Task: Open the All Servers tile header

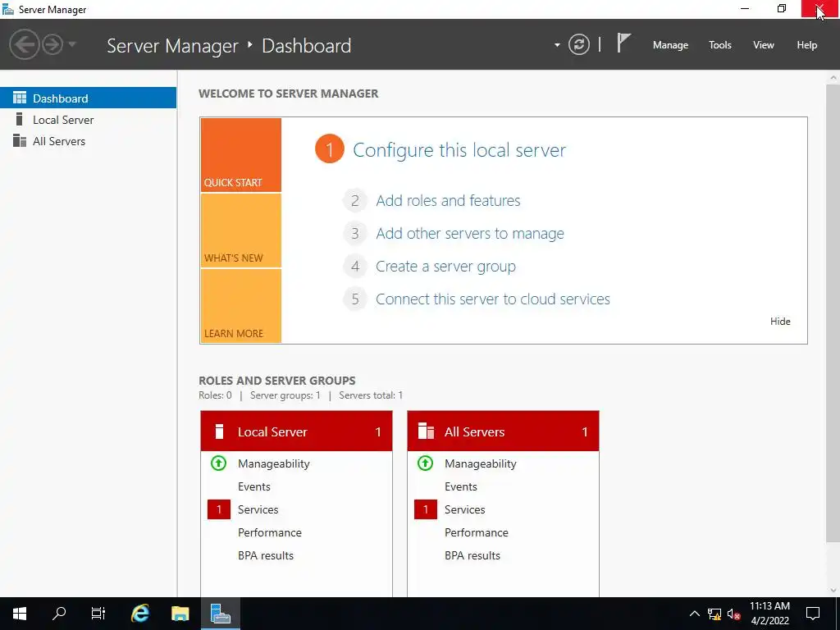Action: (503, 431)
